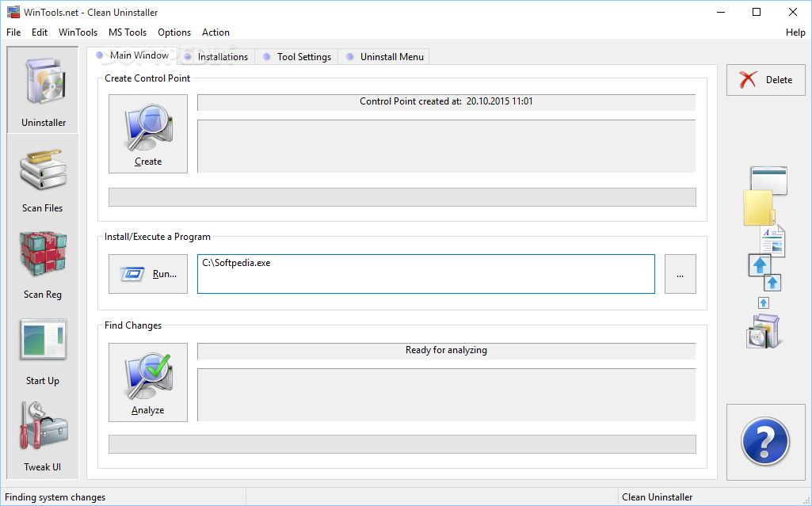Open the blue question mark help button
Viewport: 812px width, 506px height.
click(x=765, y=441)
